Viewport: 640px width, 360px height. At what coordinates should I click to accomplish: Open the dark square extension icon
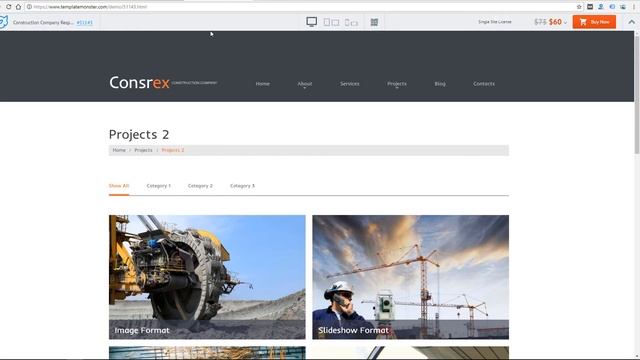[590, 7]
